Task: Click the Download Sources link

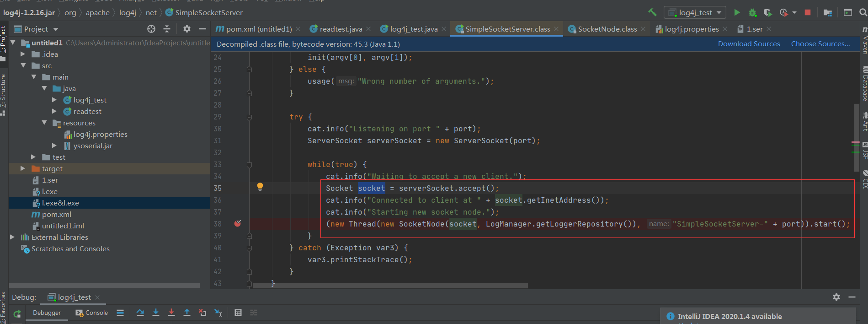Action: click(749, 44)
